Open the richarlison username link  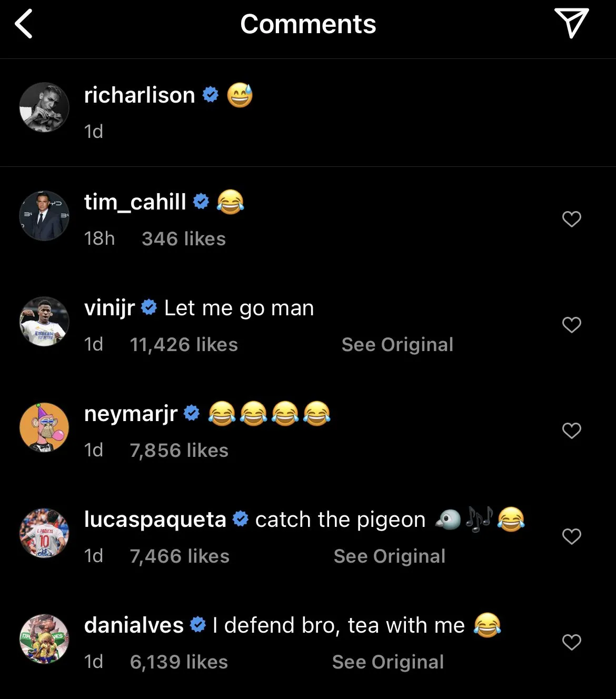140,95
